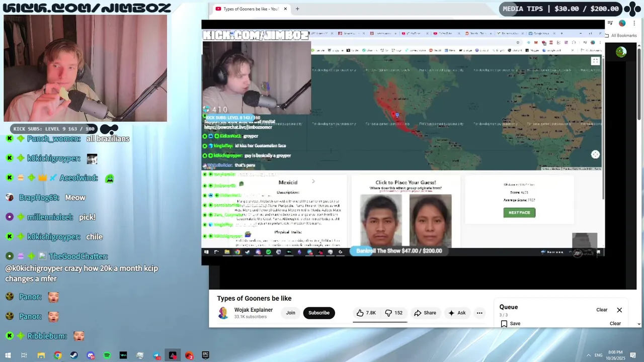Open more actions ellipsis under video
The width and height of the screenshot is (644, 362).
(479, 313)
